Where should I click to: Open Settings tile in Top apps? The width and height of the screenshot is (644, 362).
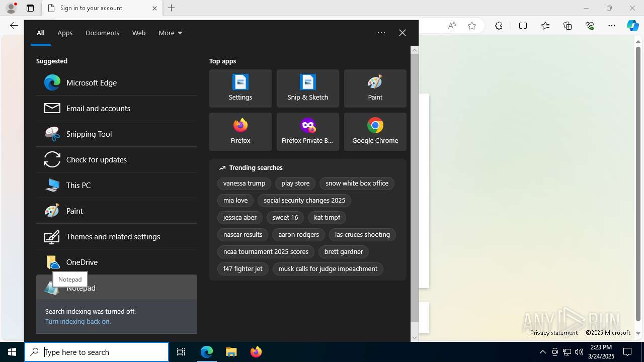pos(240,88)
